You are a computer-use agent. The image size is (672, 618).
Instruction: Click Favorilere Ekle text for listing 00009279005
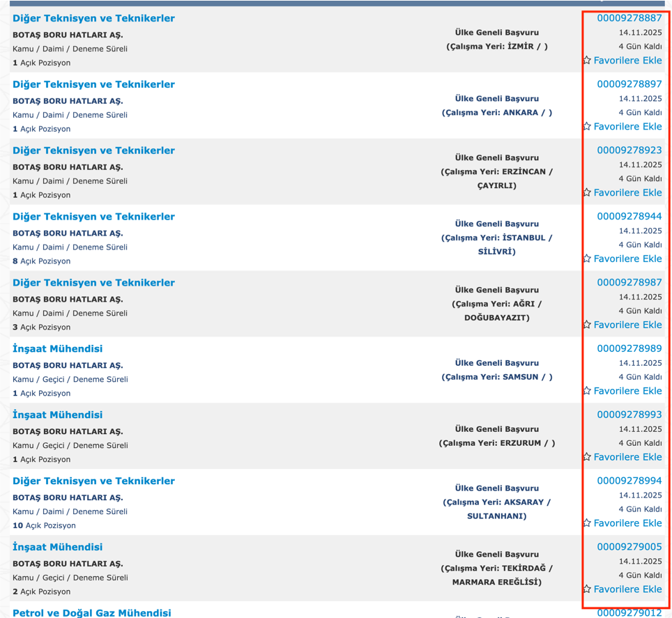(627, 589)
